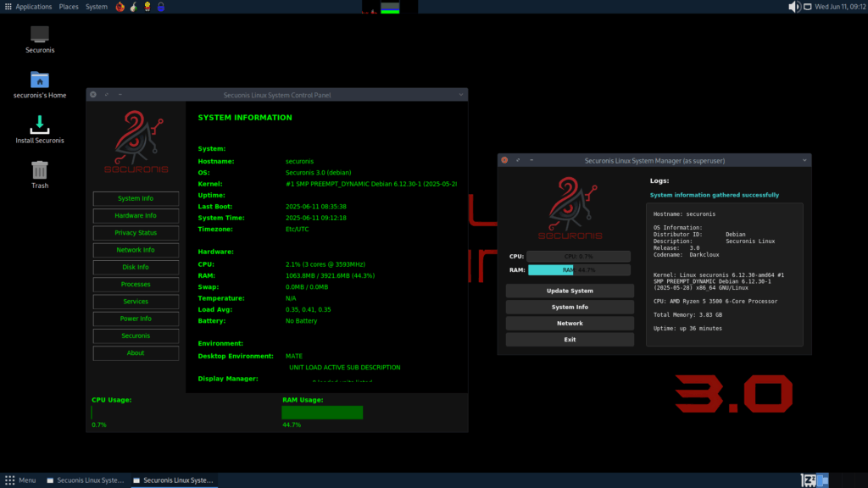Click the Securonis logo in Control Panel
Viewport: 868px width, 488px height.
(136, 141)
